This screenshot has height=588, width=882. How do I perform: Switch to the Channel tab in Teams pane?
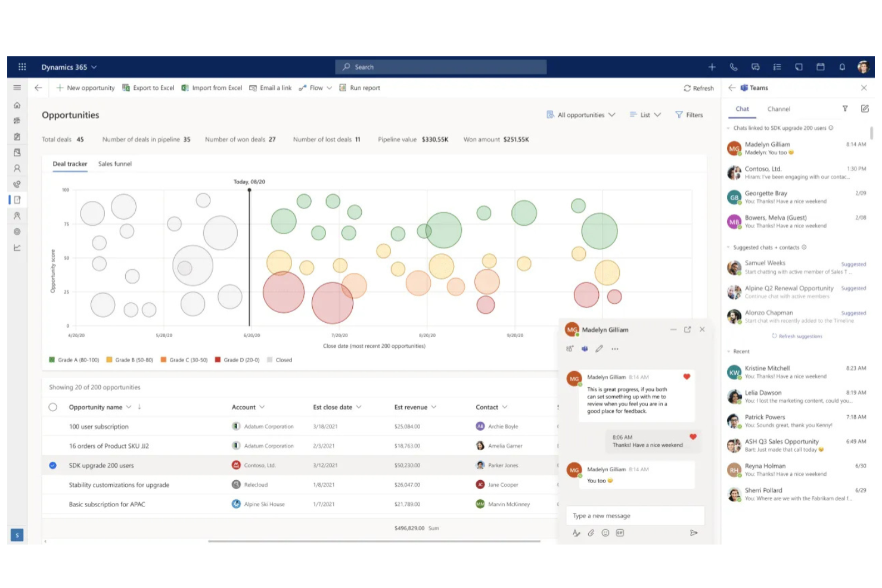click(778, 109)
